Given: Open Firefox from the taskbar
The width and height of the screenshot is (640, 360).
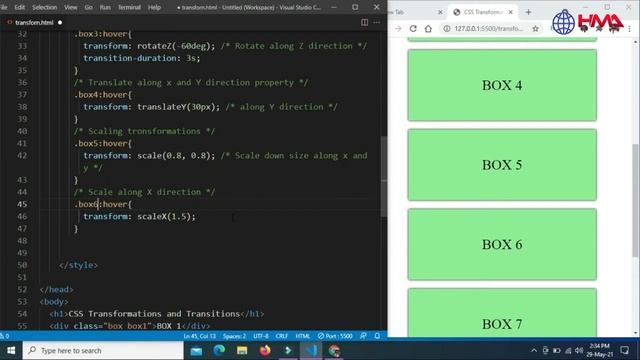Looking at the screenshot, I should click(x=265, y=351).
